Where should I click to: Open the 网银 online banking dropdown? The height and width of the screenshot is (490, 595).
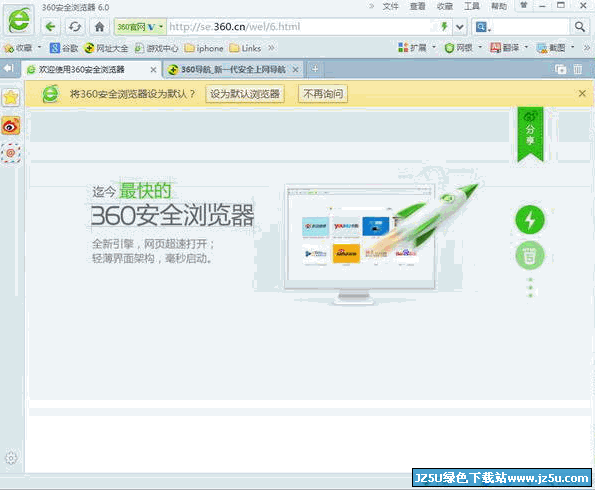click(x=463, y=48)
